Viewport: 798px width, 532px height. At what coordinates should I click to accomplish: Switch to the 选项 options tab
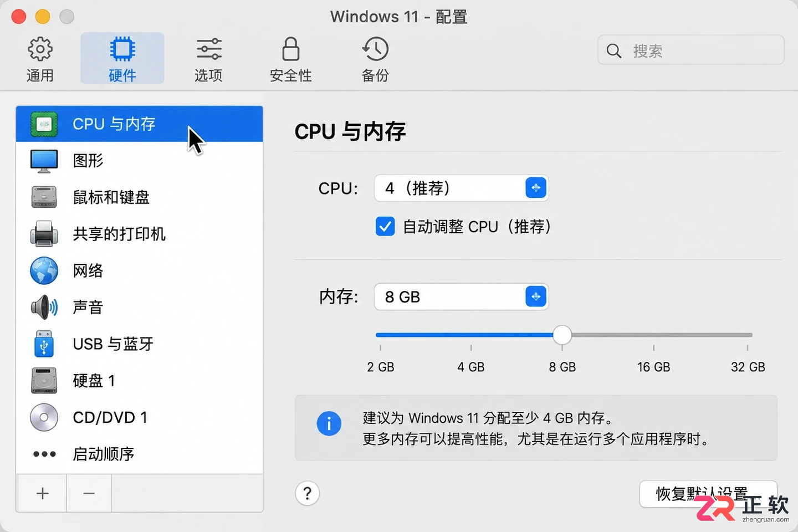(208, 59)
